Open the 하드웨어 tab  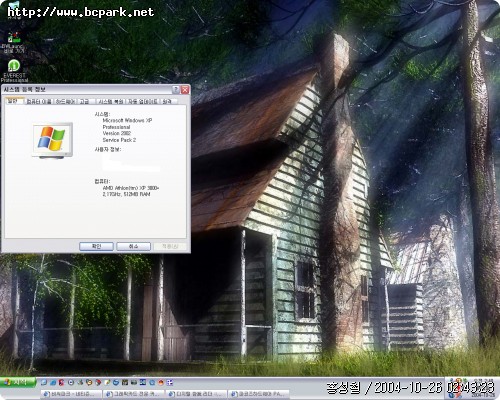click(65, 101)
